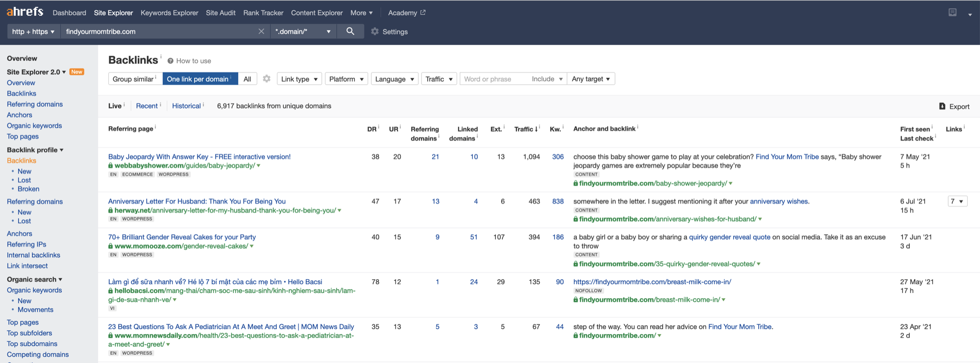The image size is (980, 363).
Task: Click the search magnifier icon
Action: click(x=350, y=31)
